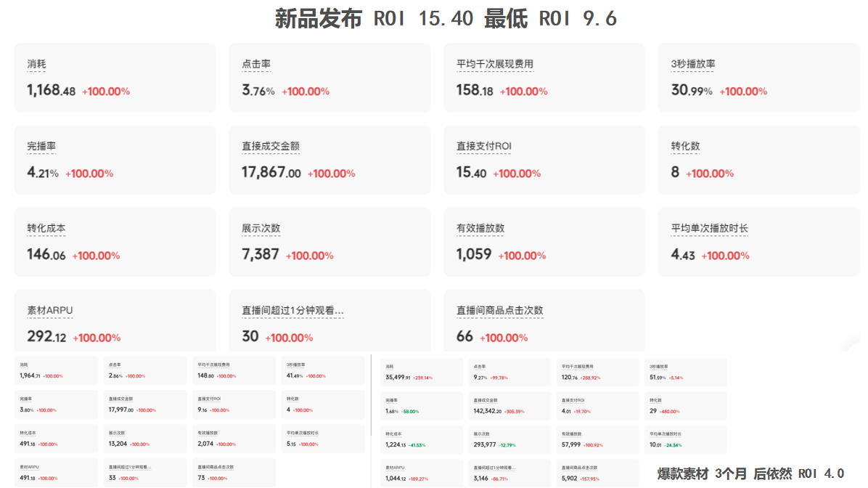868x488 pixels.
Task: Click the 消耗 label above 1,168.48
Action: (x=36, y=64)
